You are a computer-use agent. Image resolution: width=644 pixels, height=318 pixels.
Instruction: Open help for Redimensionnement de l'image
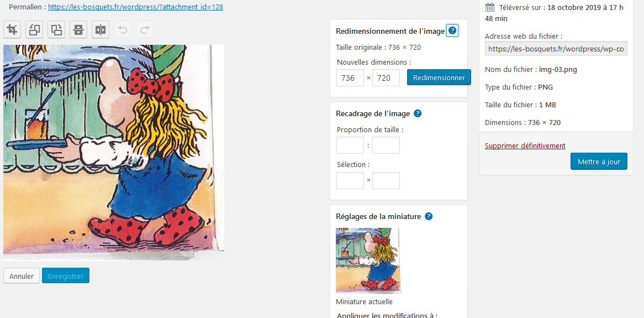pyautogui.click(x=452, y=31)
